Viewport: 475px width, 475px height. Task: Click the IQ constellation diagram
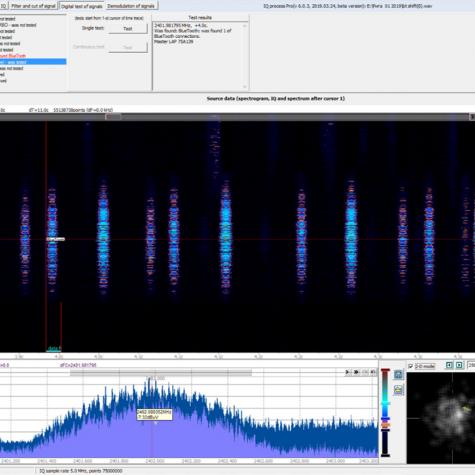pos(441,418)
